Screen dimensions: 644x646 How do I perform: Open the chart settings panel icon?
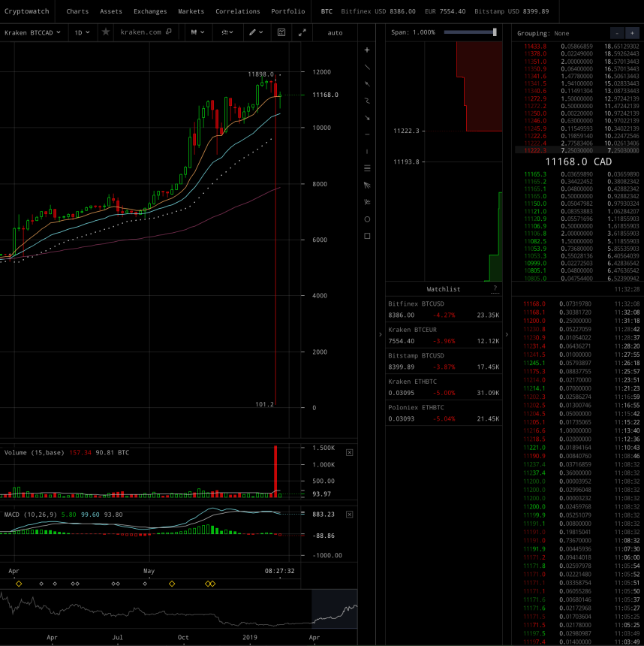281,32
